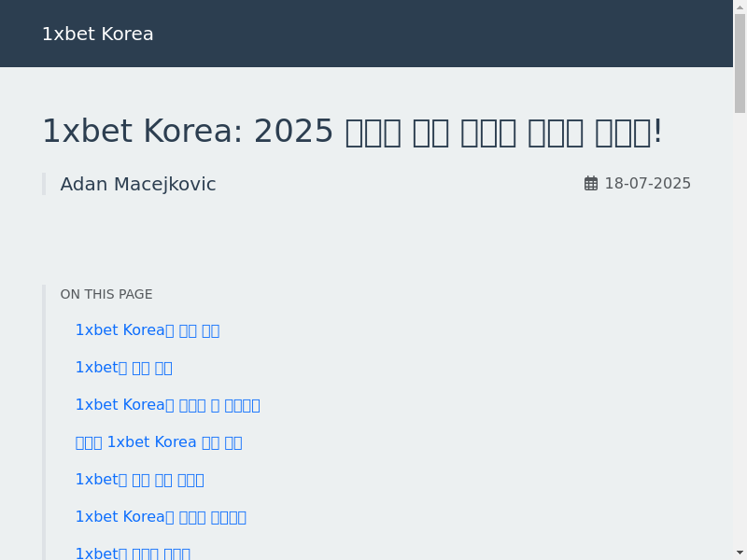This screenshot has height=560, width=747.
Task: Open the last visible table of contents link
Action: point(133,553)
